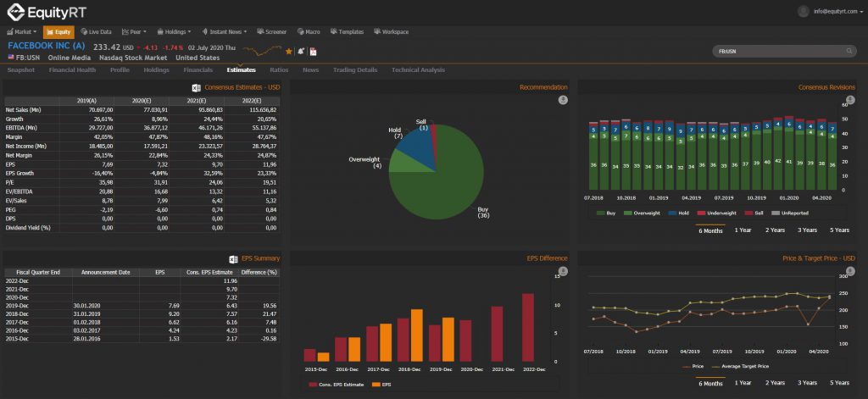The image size is (868, 399).
Task: Open the Peer dropdown menu
Action: 133,32
